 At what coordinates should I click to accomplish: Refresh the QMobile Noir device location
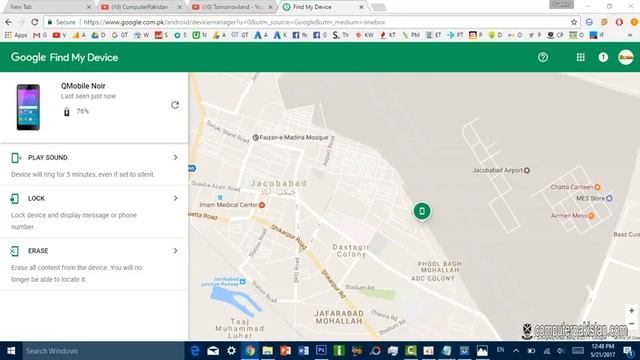click(x=175, y=105)
